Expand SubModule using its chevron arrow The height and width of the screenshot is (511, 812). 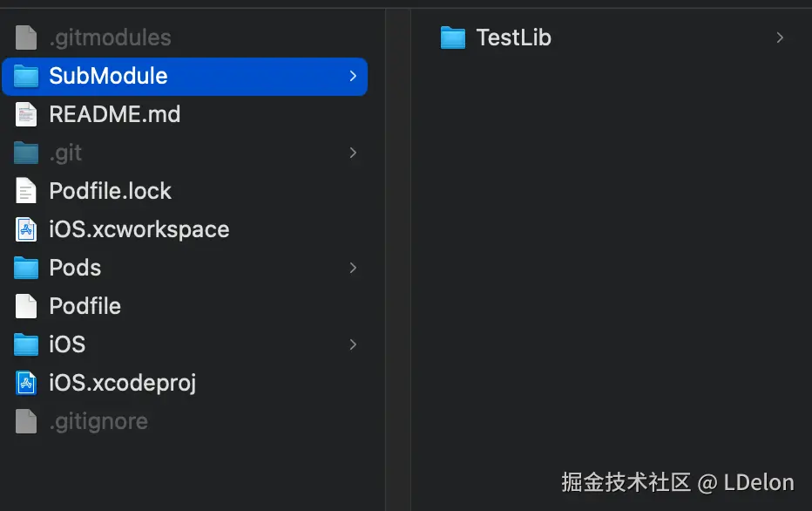(353, 76)
